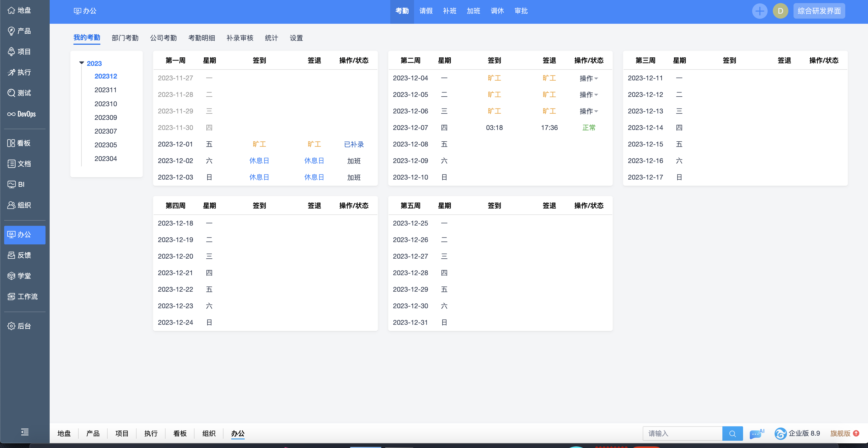This screenshot has width=868, height=448.
Task: Open the 综合研发界面 mode switcher
Action: [819, 11]
